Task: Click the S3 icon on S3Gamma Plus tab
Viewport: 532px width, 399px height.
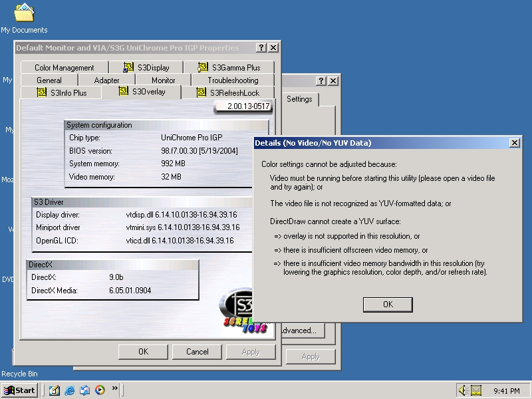Action: tap(203, 67)
